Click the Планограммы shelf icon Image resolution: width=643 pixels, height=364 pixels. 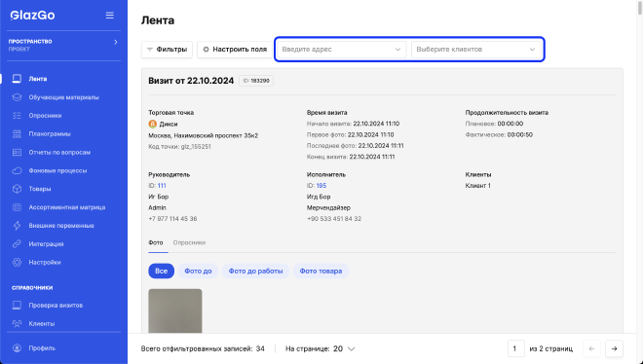[x=17, y=134]
